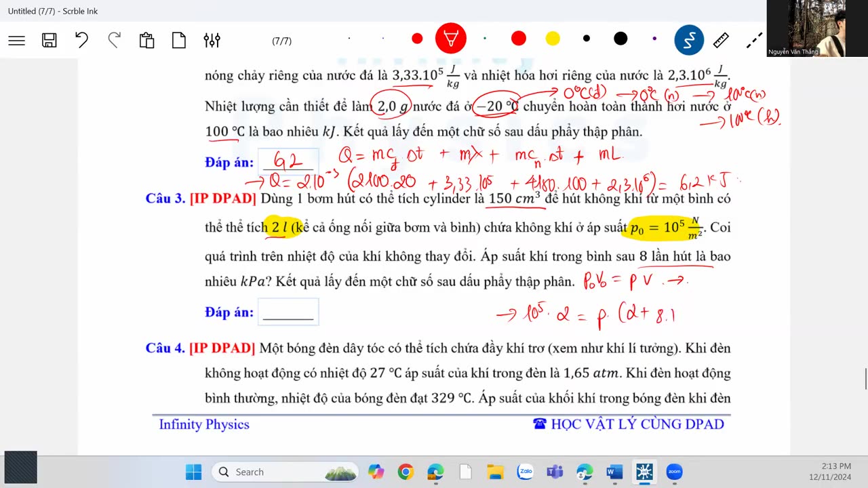Switch to Zoom on the taskbar

pos(674,472)
